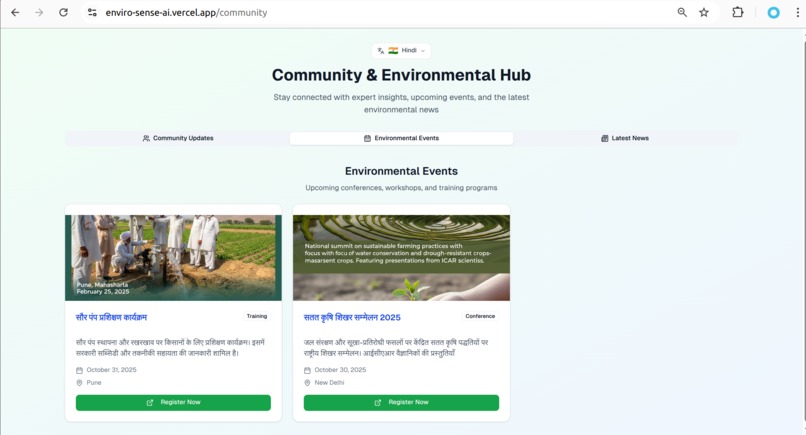Image resolution: width=806 pixels, height=435 pixels.
Task: Click "Upcoming conferences, workshops, and training programs" subtitle
Action: click(x=401, y=188)
